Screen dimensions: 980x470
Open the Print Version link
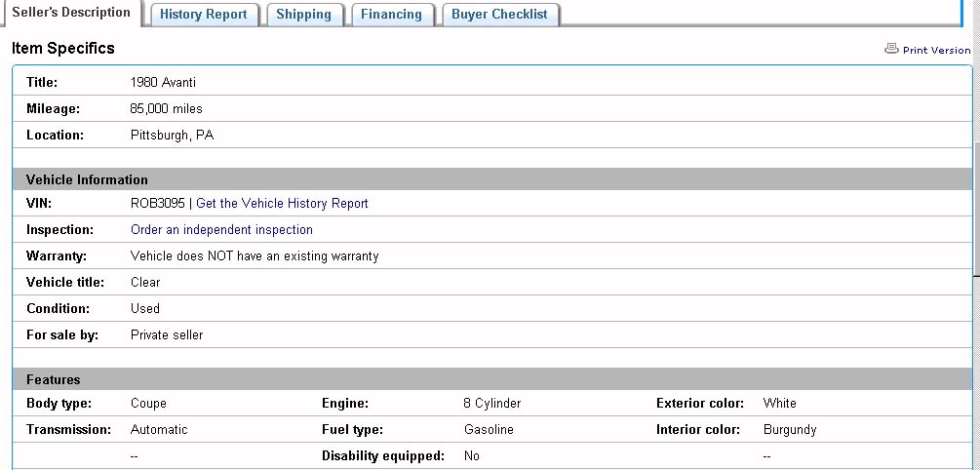(936, 50)
